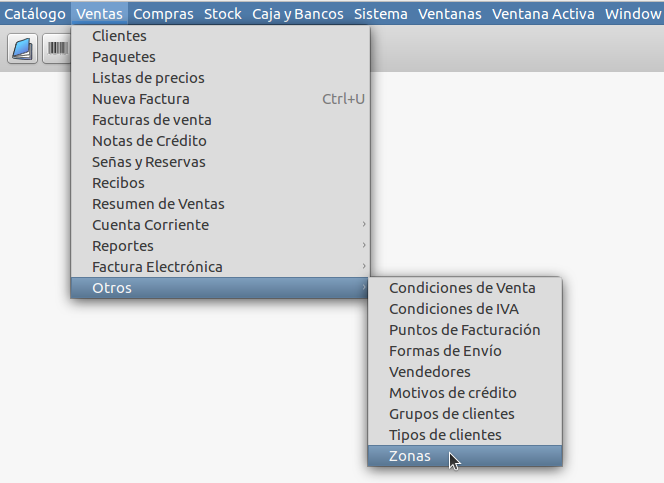Open the Stock menu
The width and height of the screenshot is (664, 483).
click(223, 14)
